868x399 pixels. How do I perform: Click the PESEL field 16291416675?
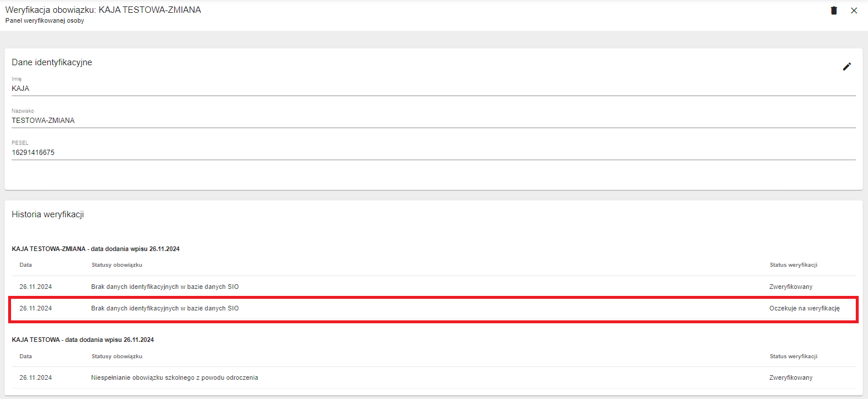click(x=433, y=153)
